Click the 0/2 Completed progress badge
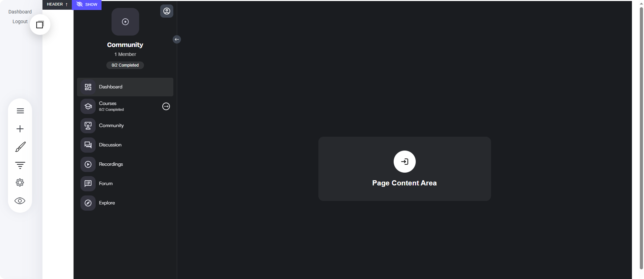The image size is (644, 279). pyautogui.click(x=125, y=65)
